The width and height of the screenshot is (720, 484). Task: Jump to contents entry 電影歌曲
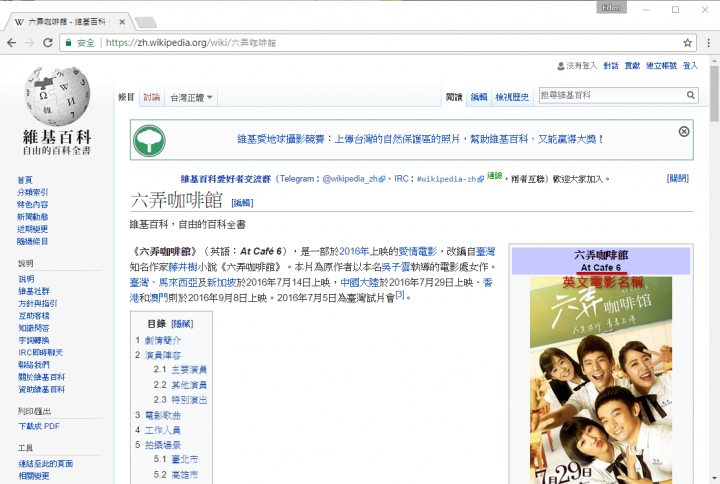pos(163,415)
